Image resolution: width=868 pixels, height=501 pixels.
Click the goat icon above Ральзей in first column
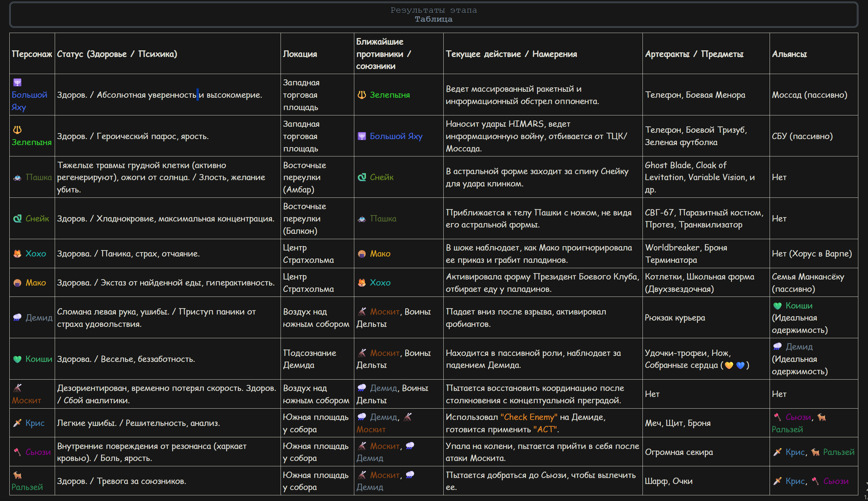coord(17,475)
